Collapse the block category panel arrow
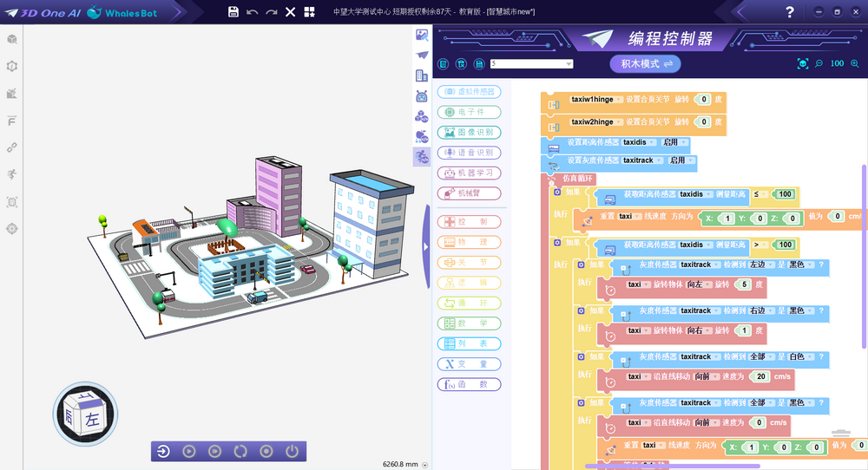 [x=425, y=246]
